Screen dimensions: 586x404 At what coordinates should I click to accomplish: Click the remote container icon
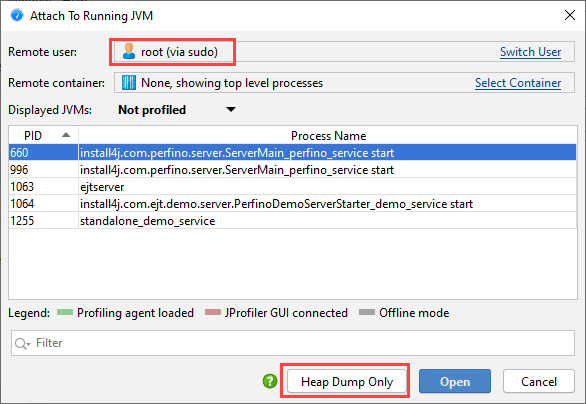click(x=129, y=83)
